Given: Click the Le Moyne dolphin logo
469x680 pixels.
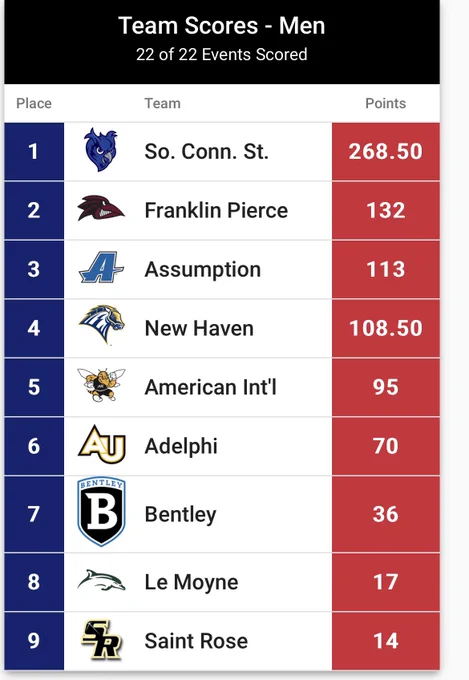Looking at the screenshot, I should pyautogui.click(x=101, y=580).
